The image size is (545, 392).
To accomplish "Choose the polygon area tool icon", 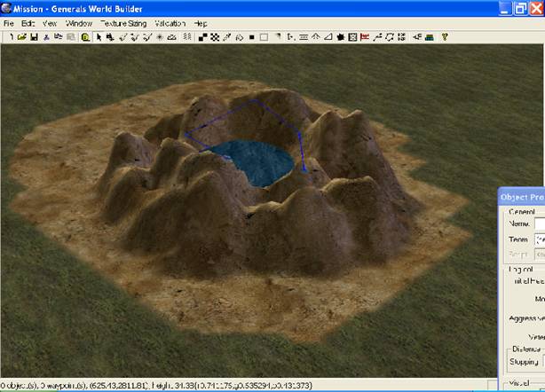I will (x=390, y=36).
